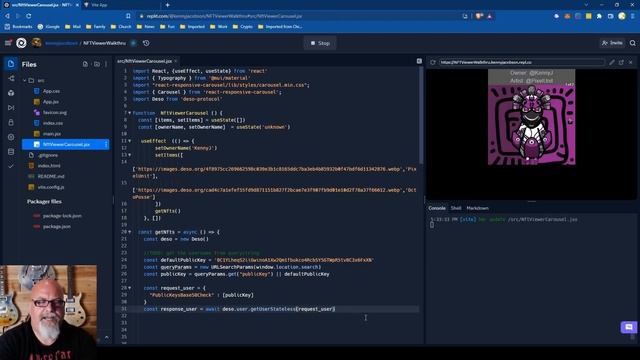Open the username link before NFTViewerWalkthru

[62, 43]
